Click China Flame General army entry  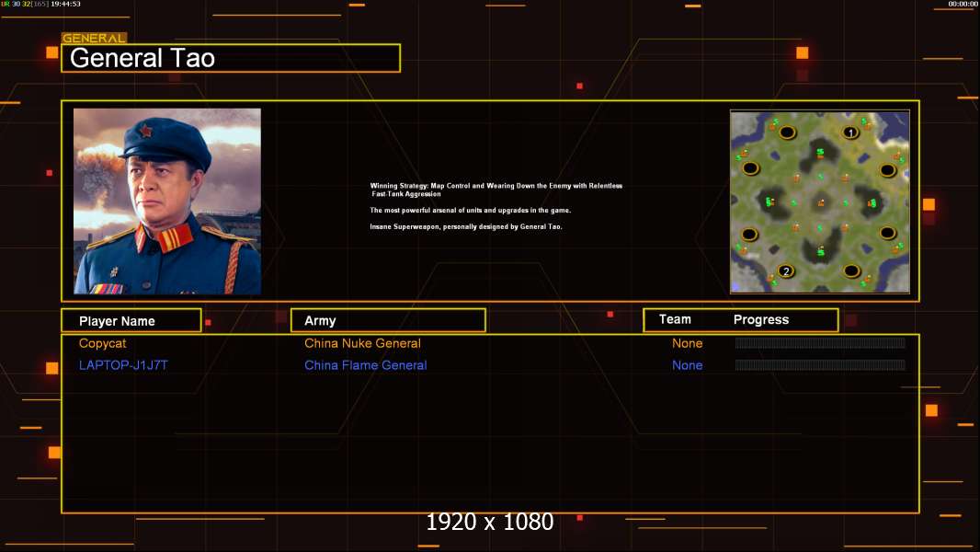pyautogui.click(x=366, y=365)
